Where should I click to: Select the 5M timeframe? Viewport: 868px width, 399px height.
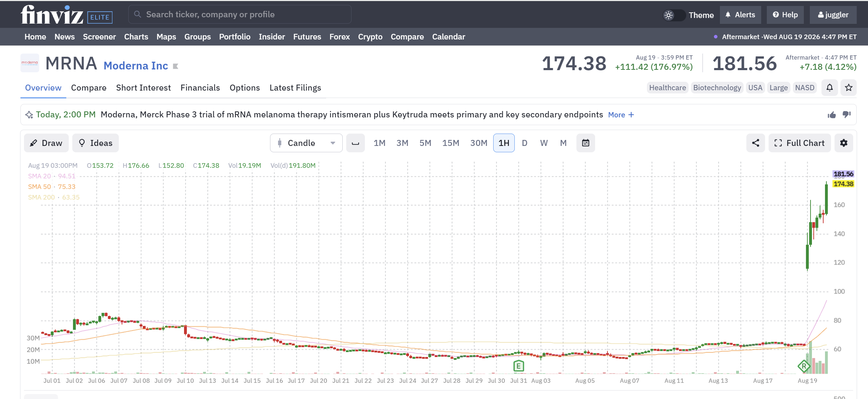point(425,143)
